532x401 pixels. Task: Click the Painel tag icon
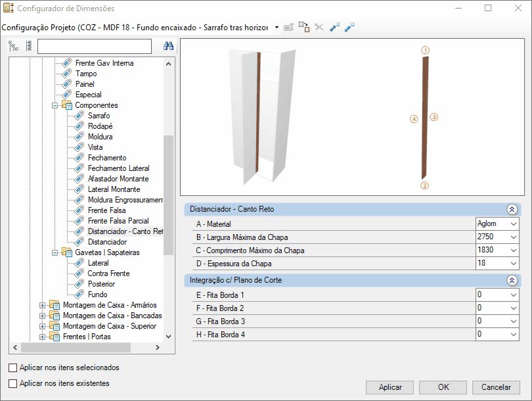click(x=67, y=84)
